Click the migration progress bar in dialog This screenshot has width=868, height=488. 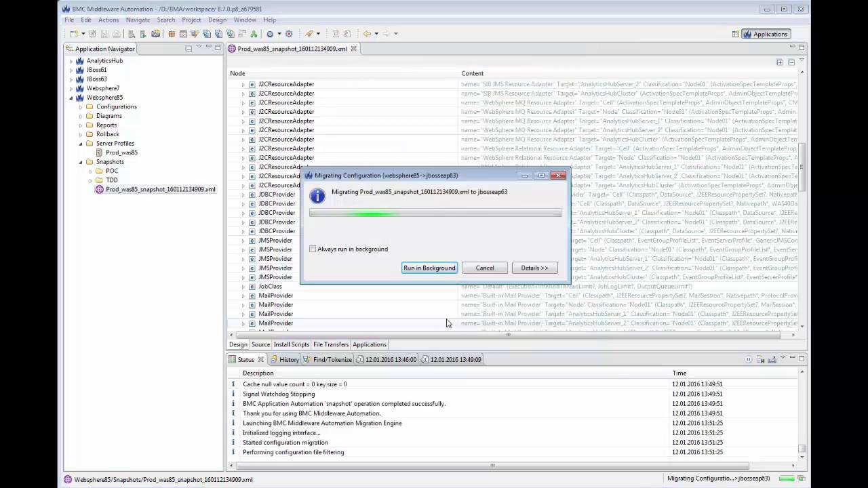pyautogui.click(x=435, y=213)
